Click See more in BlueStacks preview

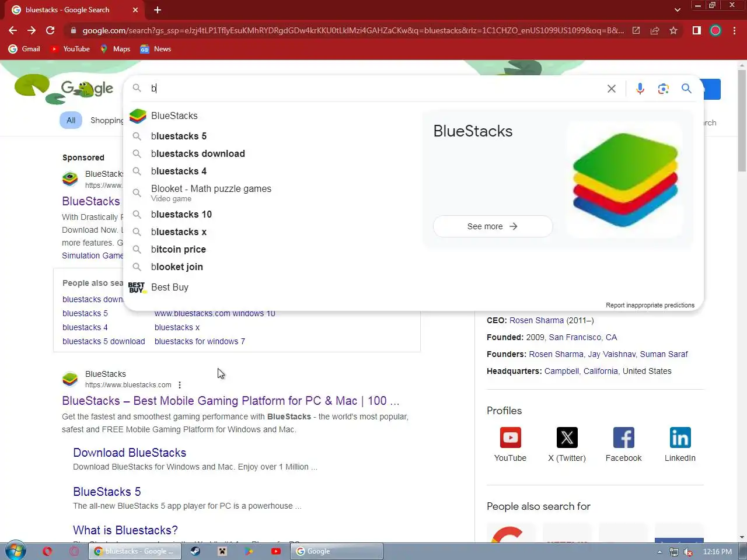[x=493, y=226]
